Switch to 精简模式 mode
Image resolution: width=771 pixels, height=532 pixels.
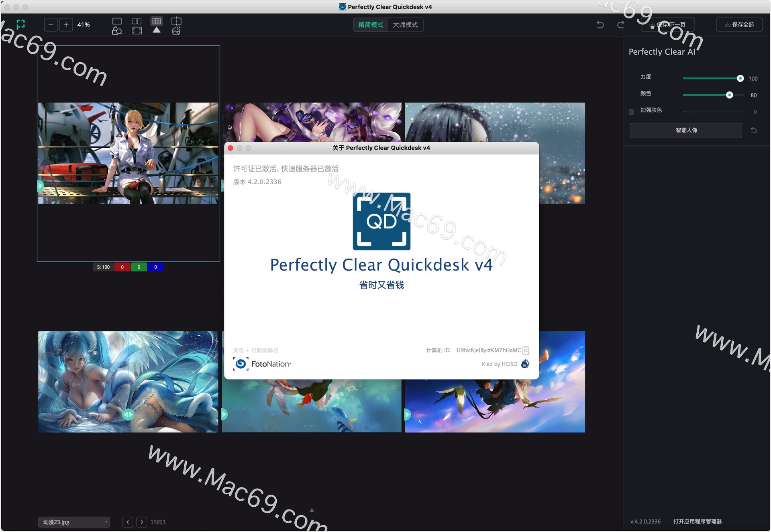[370, 25]
